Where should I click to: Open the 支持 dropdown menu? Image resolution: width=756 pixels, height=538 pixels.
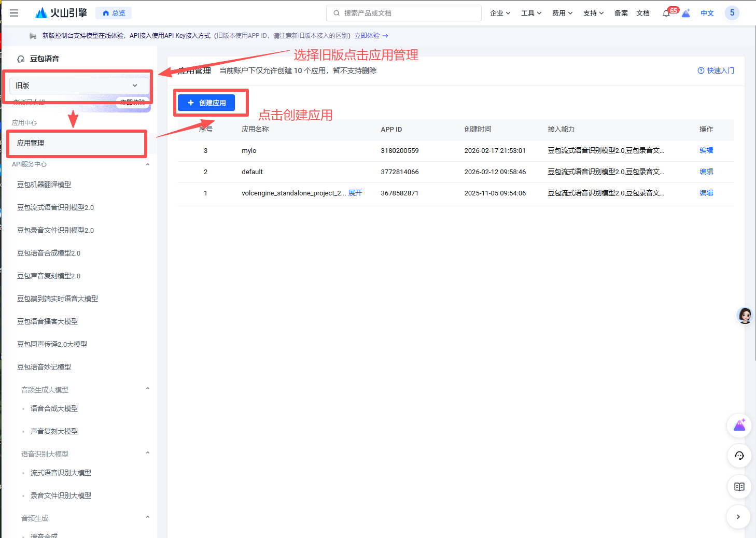click(x=594, y=13)
